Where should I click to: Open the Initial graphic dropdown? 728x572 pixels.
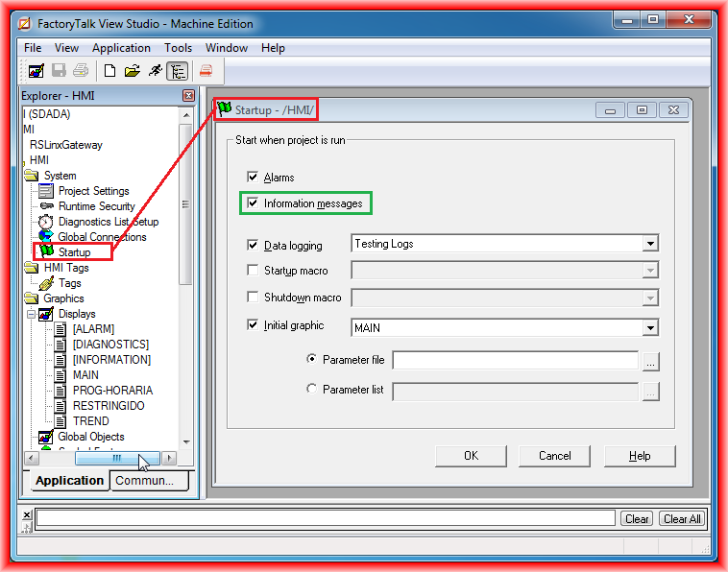click(x=650, y=328)
